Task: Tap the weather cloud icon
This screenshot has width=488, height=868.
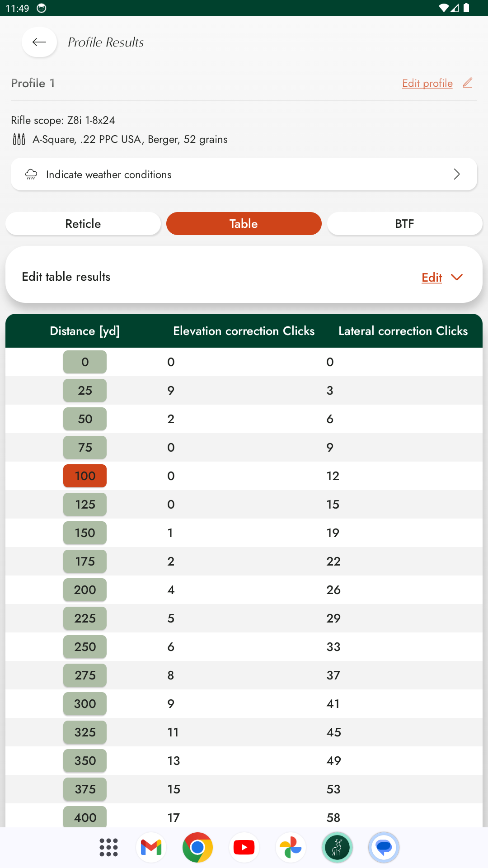Action: point(31,175)
